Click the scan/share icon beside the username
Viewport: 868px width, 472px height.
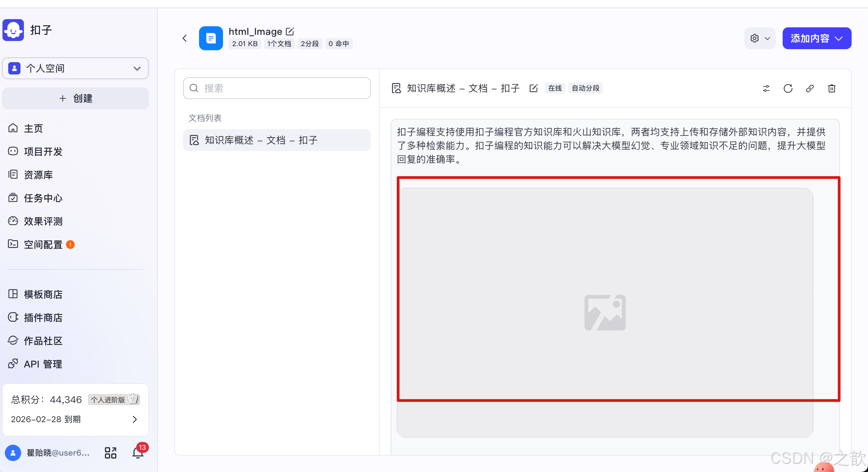click(x=110, y=452)
